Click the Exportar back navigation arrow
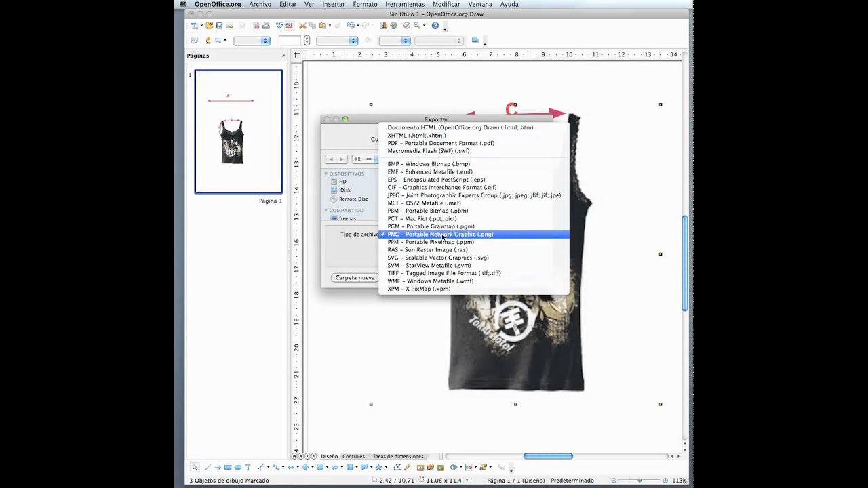The image size is (868, 488). (x=330, y=159)
